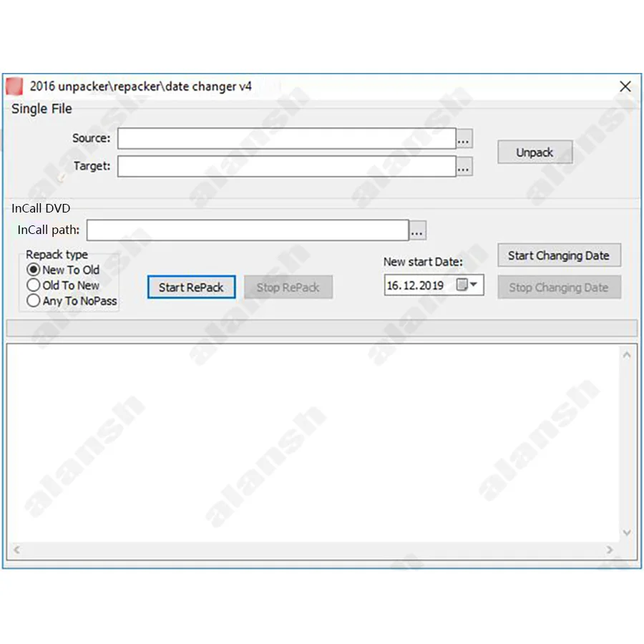Click Stop Changing Date button
The image size is (644, 644).
[x=559, y=287]
